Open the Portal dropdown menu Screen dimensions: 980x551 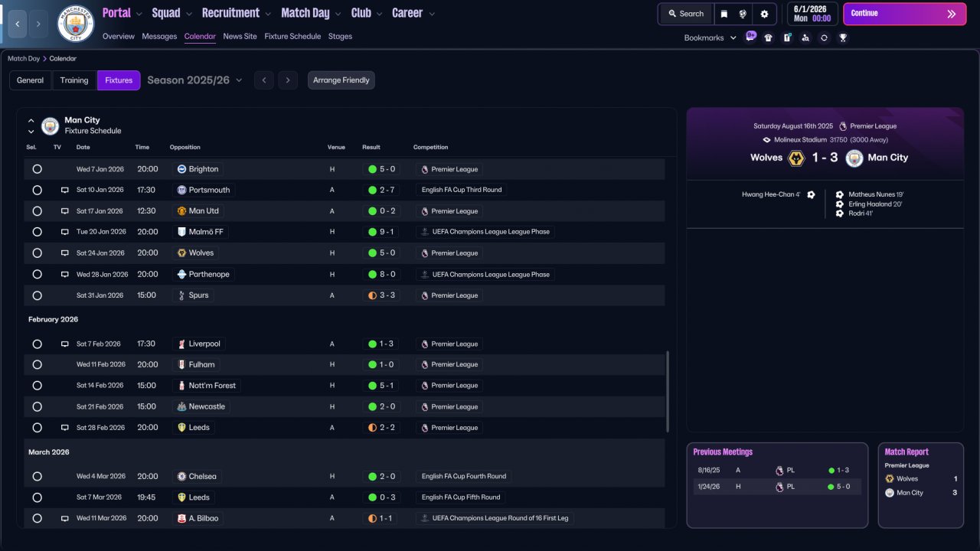pyautogui.click(x=122, y=13)
